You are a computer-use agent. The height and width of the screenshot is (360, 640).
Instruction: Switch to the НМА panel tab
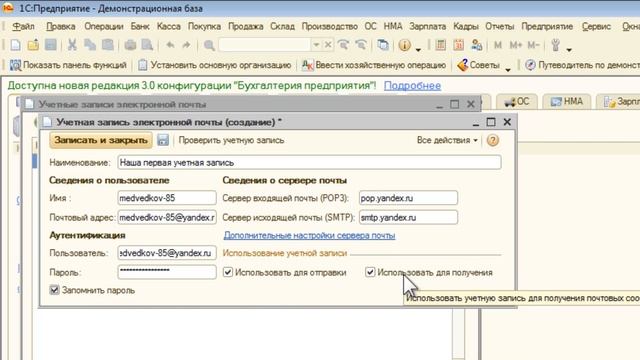tap(567, 102)
